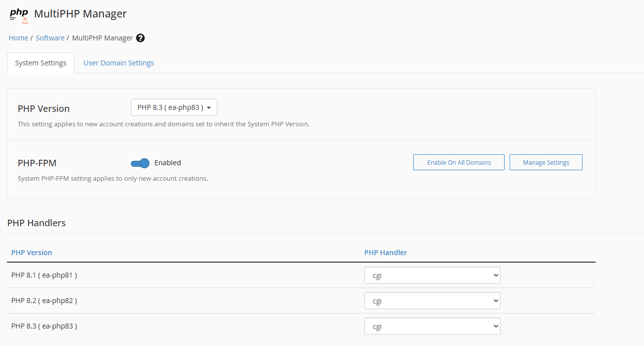Click the PHP Handlers section heading
The width and height of the screenshot is (644, 346).
[36, 223]
